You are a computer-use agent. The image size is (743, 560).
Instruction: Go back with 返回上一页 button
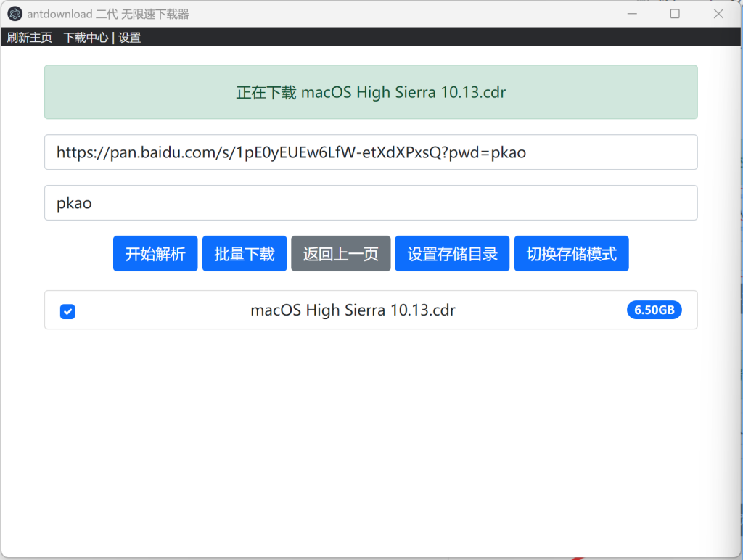click(341, 253)
